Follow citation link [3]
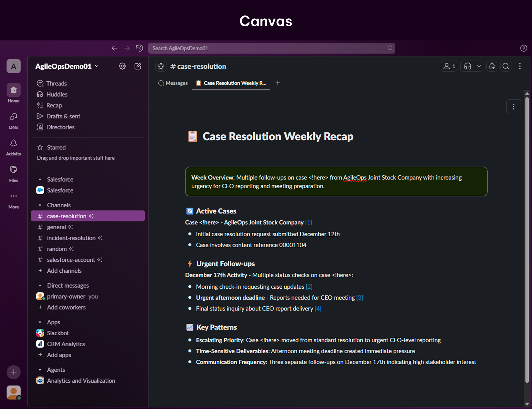Image resolution: width=532 pixels, height=409 pixels. coord(360,298)
